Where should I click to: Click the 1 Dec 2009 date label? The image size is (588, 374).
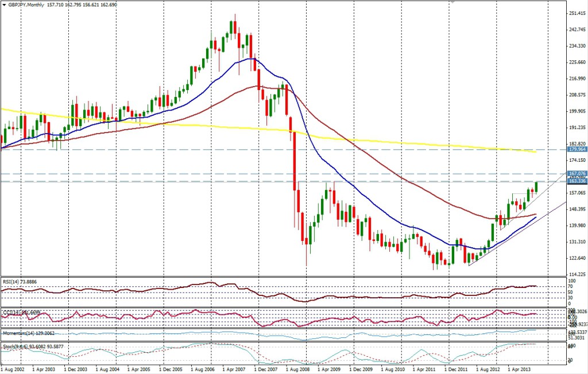pyautogui.click(x=365, y=370)
